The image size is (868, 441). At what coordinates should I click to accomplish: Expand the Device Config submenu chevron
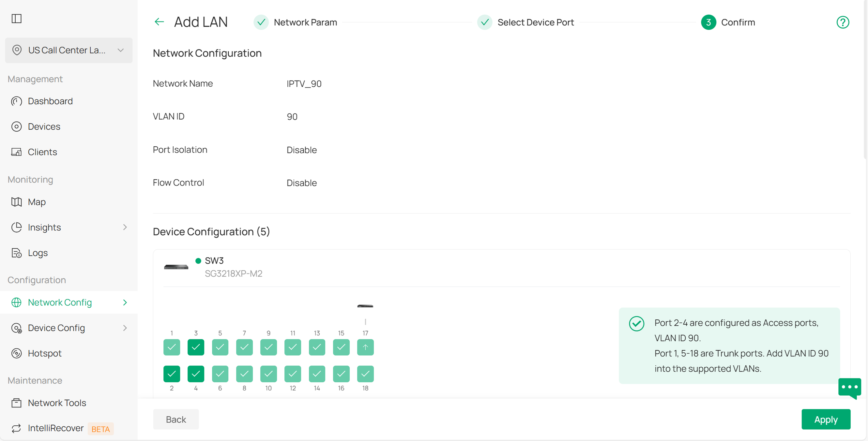pyautogui.click(x=125, y=328)
